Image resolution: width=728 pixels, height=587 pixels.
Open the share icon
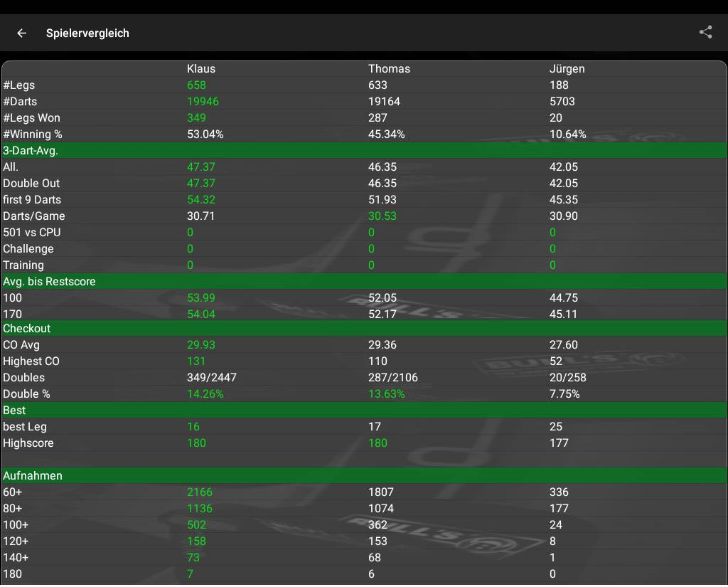point(705,32)
